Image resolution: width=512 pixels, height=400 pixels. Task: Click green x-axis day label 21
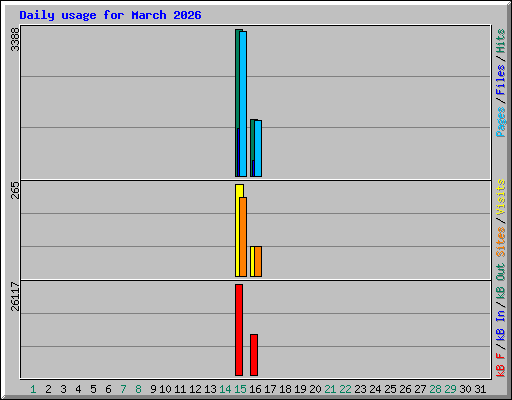[x=330, y=389]
